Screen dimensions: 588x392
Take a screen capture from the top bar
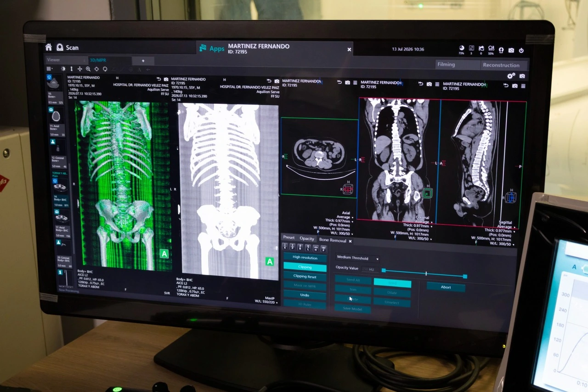click(x=511, y=50)
